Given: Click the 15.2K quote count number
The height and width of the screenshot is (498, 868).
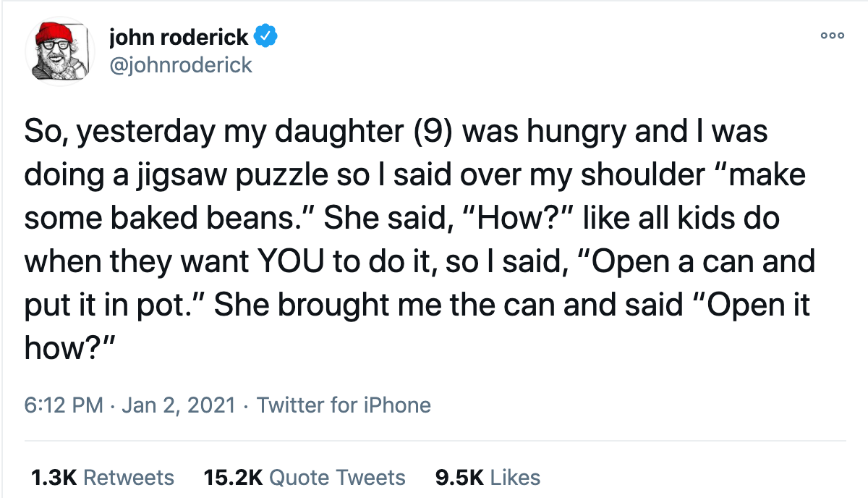Looking at the screenshot, I should 233,478.
